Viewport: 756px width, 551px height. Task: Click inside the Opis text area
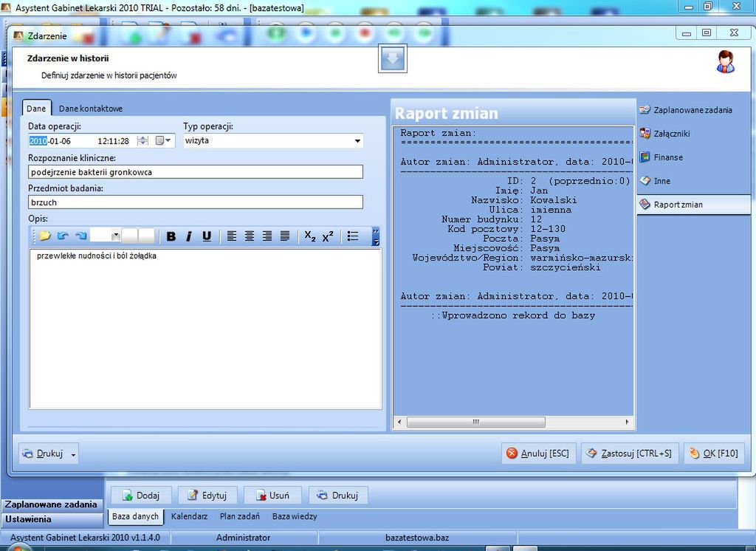[x=205, y=329]
